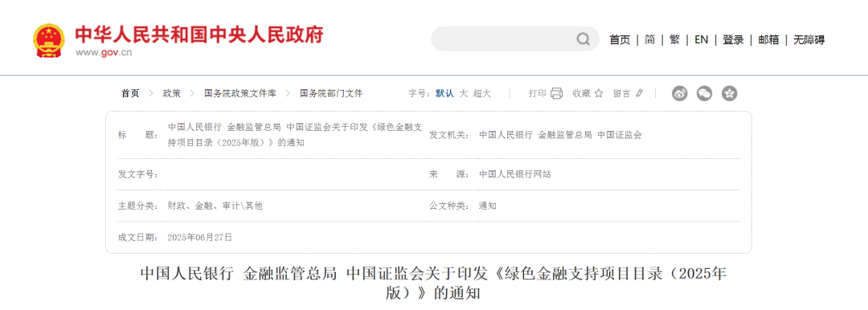Click document type value 通知
Viewport: 868px width, 310px height.
(x=488, y=206)
